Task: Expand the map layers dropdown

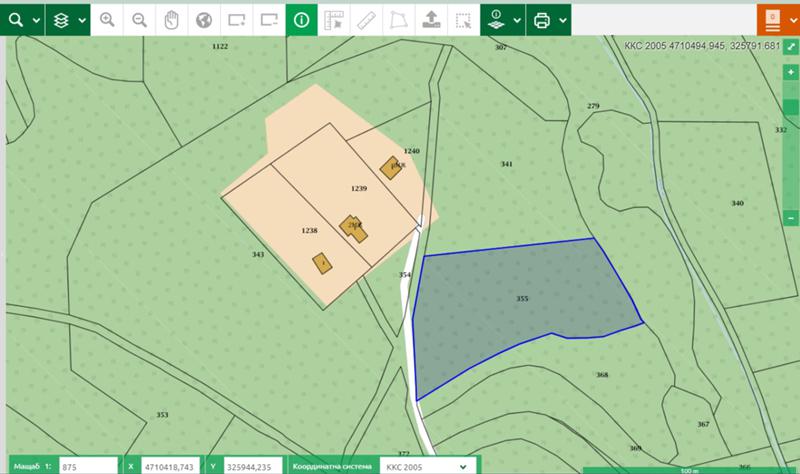Action: (68, 20)
